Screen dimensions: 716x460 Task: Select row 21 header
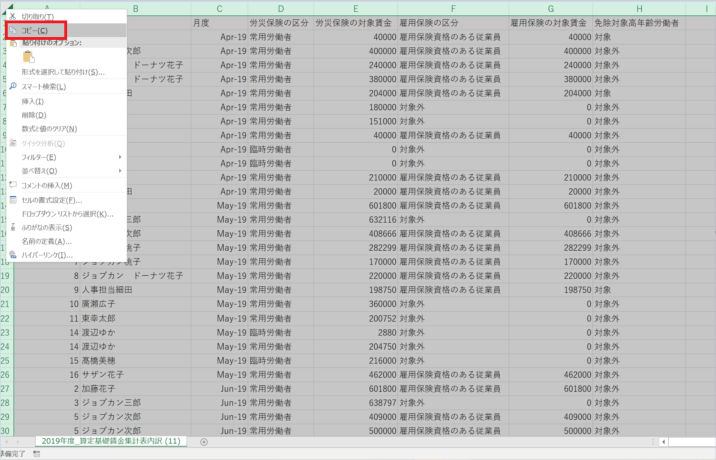[x=5, y=304]
